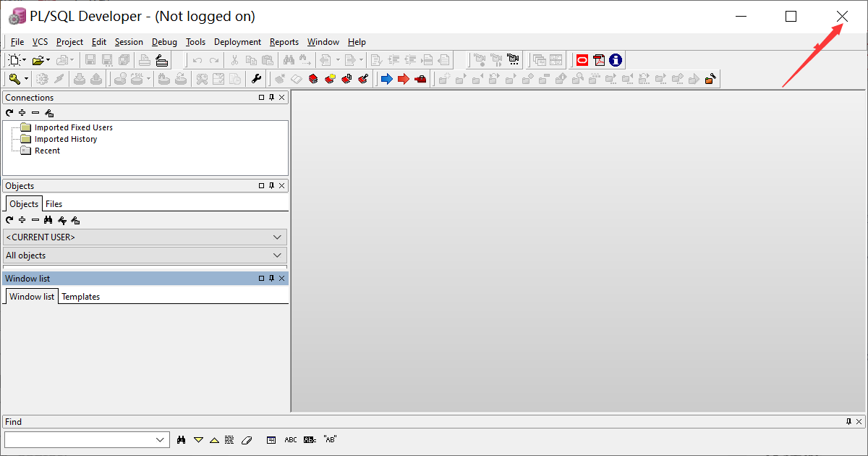
Task: Close the Window list panel
Action: tap(282, 278)
